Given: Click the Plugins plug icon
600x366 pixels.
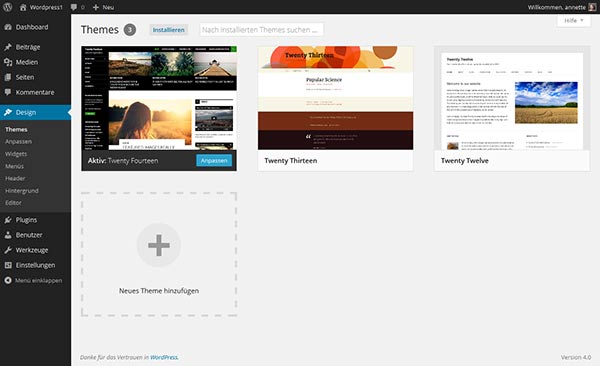Looking at the screenshot, I should pos(8,220).
